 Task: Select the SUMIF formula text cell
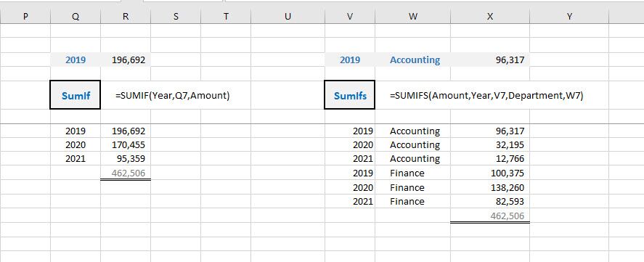[173, 96]
